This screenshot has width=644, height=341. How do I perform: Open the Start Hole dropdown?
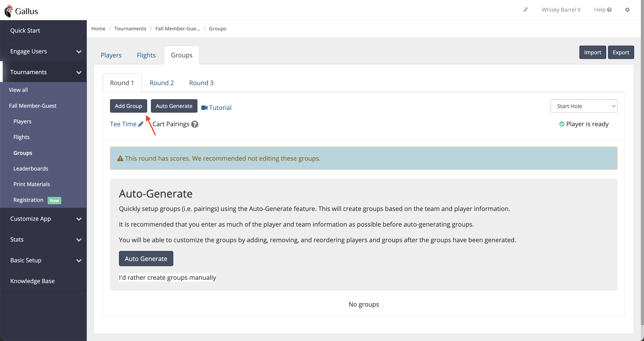[x=584, y=106]
